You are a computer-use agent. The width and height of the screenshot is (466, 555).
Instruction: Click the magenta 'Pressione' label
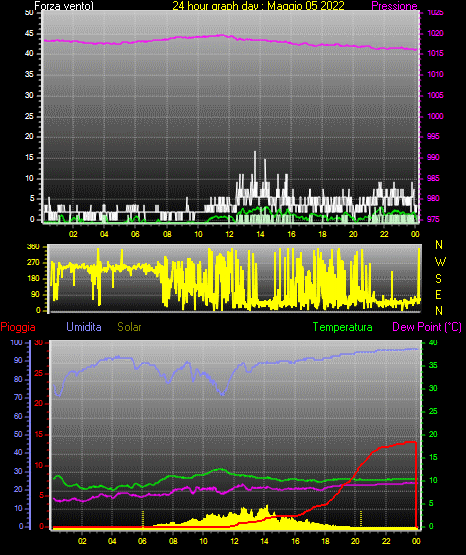[394, 6]
